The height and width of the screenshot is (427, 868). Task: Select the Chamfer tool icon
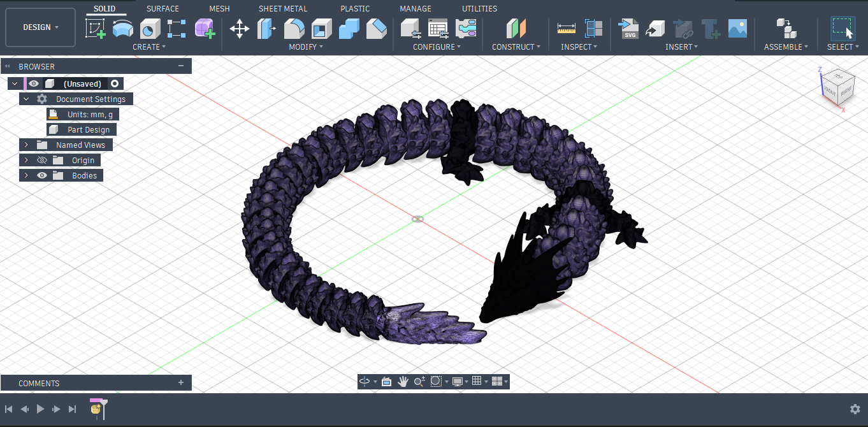376,29
